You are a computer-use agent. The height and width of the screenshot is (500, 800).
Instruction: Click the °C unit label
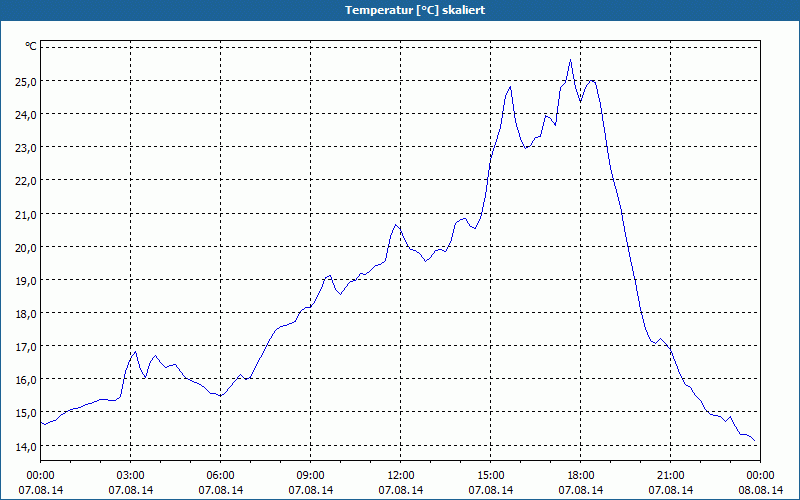[x=31, y=46]
